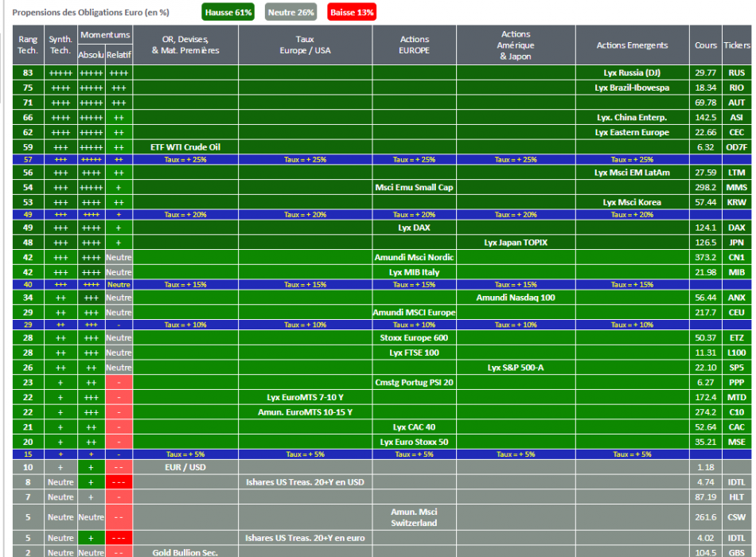Click the "Tickers" column header
This screenshot has height=557, width=756.
737,45
